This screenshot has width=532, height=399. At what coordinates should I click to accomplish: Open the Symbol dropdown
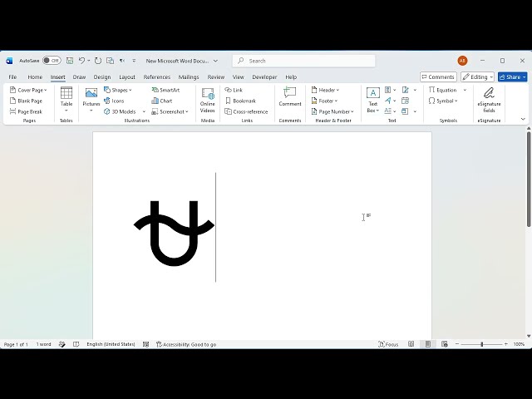[443, 101]
